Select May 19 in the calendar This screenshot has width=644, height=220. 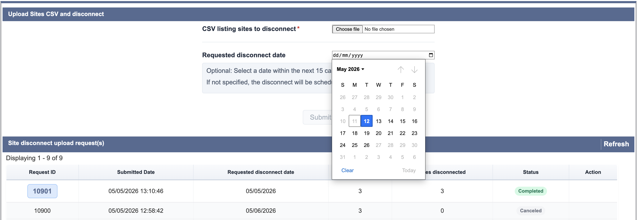366,133
